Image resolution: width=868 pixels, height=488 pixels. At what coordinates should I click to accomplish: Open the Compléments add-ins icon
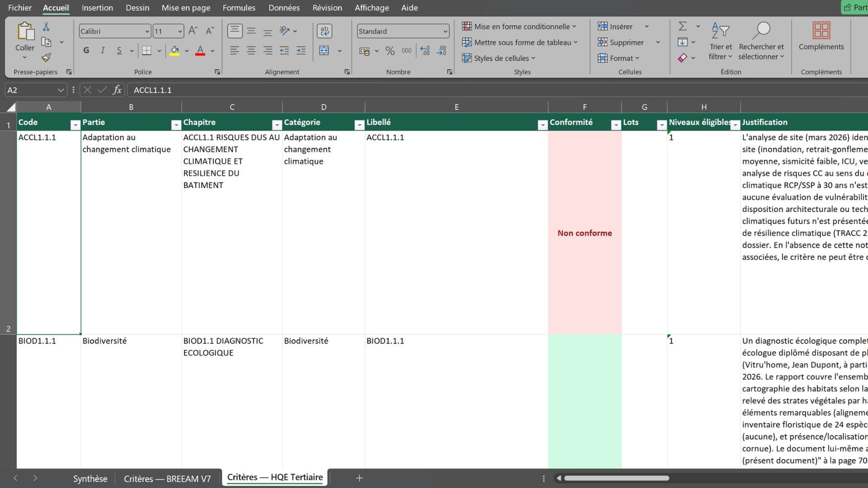[x=821, y=30]
